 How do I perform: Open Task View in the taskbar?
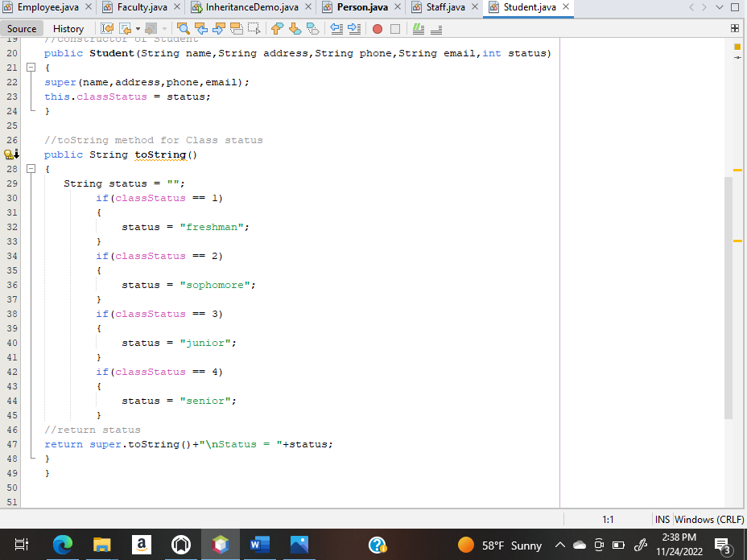click(x=22, y=544)
